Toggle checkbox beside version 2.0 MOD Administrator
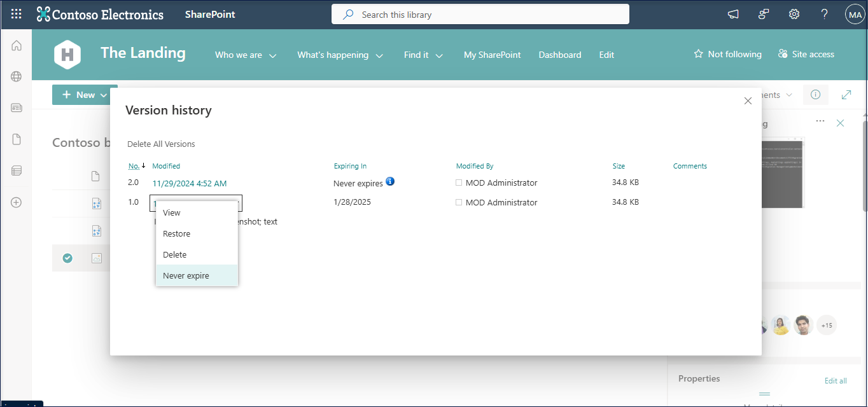The image size is (868, 407). 458,182
